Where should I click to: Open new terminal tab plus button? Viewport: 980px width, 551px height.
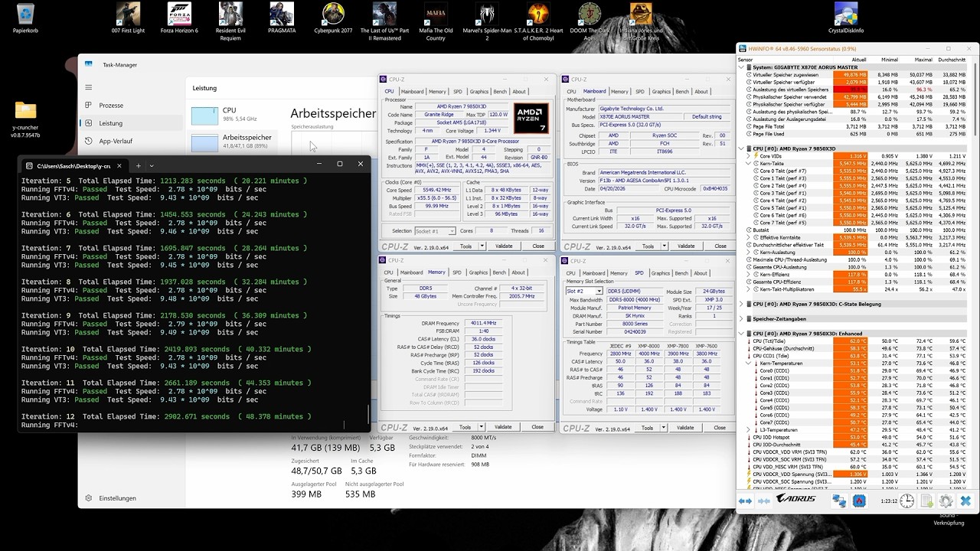(x=138, y=165)
